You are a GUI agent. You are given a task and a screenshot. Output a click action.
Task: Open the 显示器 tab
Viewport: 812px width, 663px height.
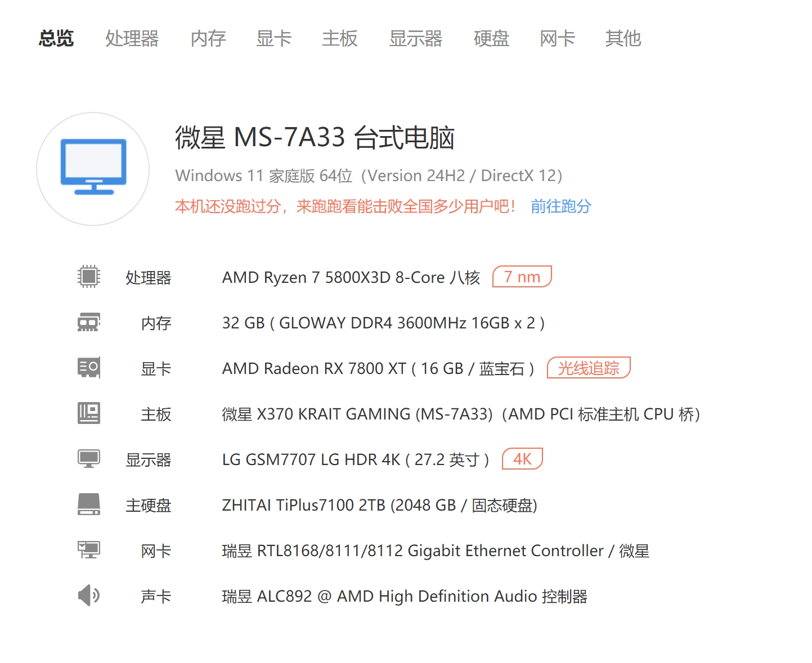click(x=416, y=38)
